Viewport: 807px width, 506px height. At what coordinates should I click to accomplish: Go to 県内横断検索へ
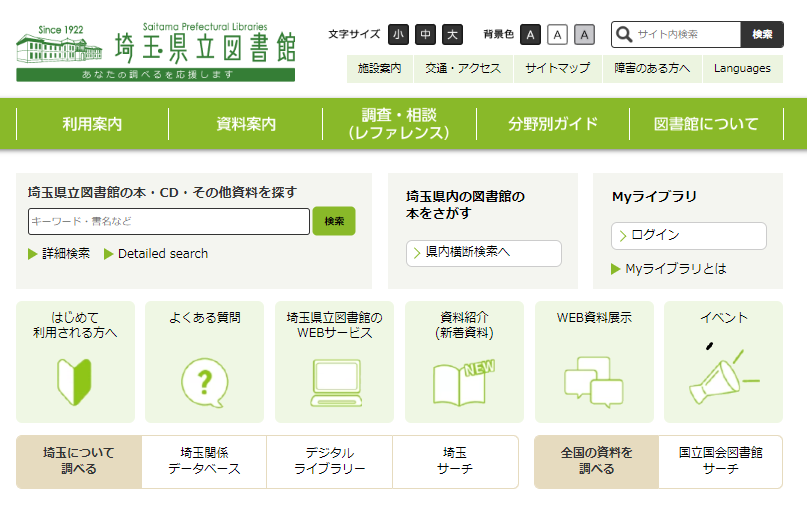[x=483, y=253]
